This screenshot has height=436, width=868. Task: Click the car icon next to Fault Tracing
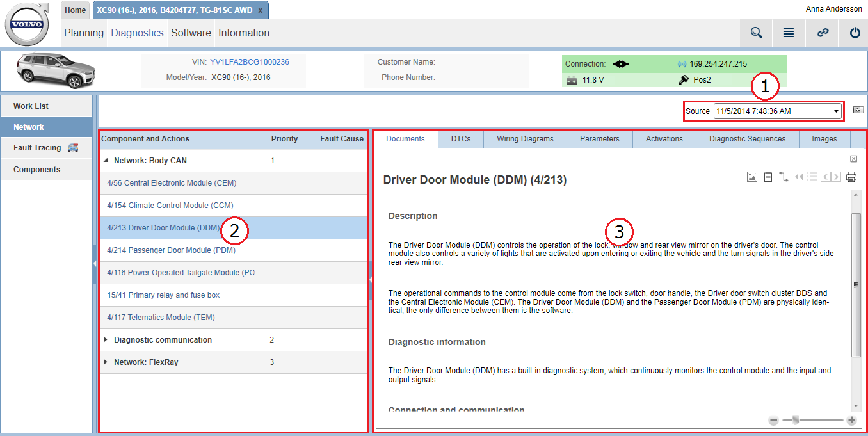73,148
